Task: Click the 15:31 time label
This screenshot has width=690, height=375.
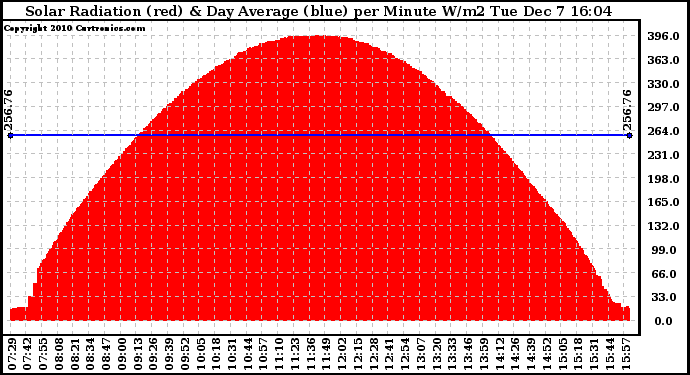Action: [594, 354]
